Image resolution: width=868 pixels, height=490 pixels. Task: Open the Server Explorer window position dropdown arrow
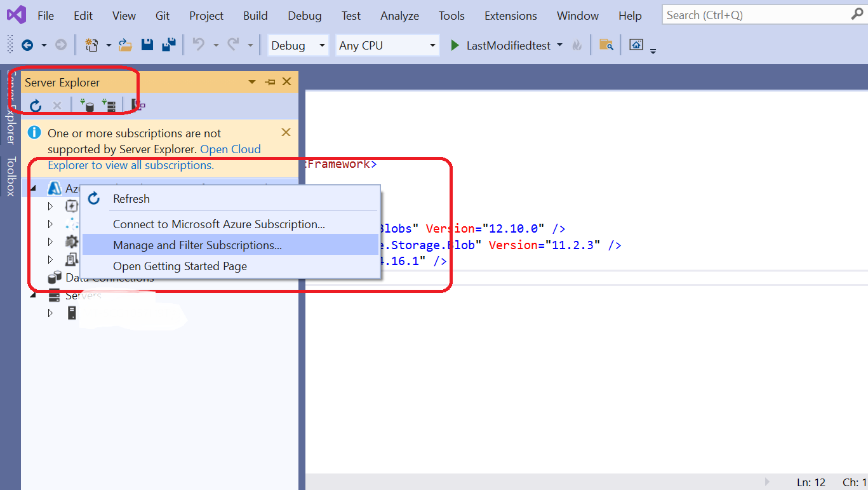(252, 82)
